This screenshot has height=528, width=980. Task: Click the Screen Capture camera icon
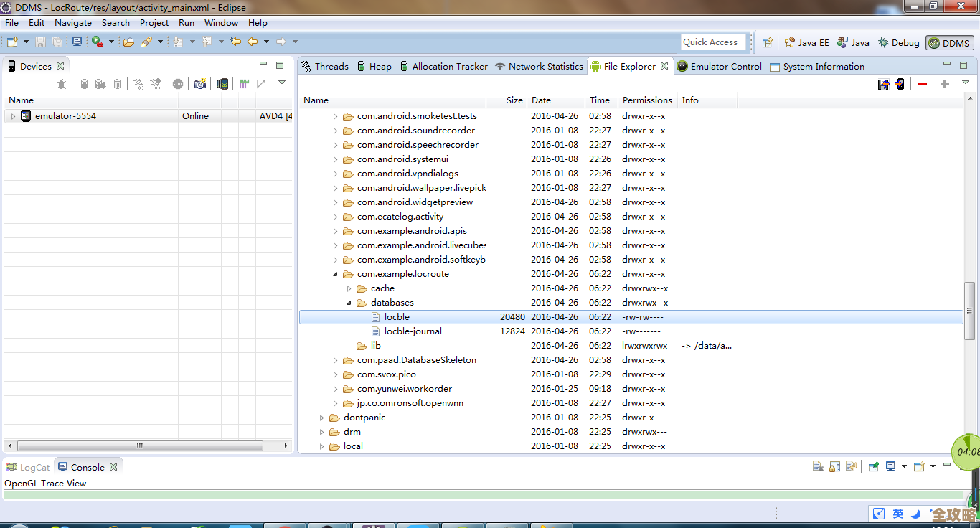click(200, 84)
